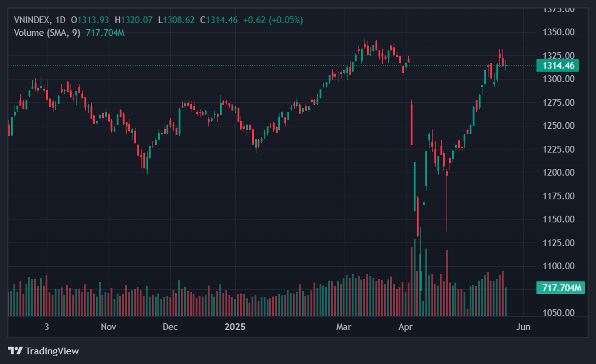Click the 1250.00 price axis label
Screen dimensions: 596x364
tap(558, 126)
